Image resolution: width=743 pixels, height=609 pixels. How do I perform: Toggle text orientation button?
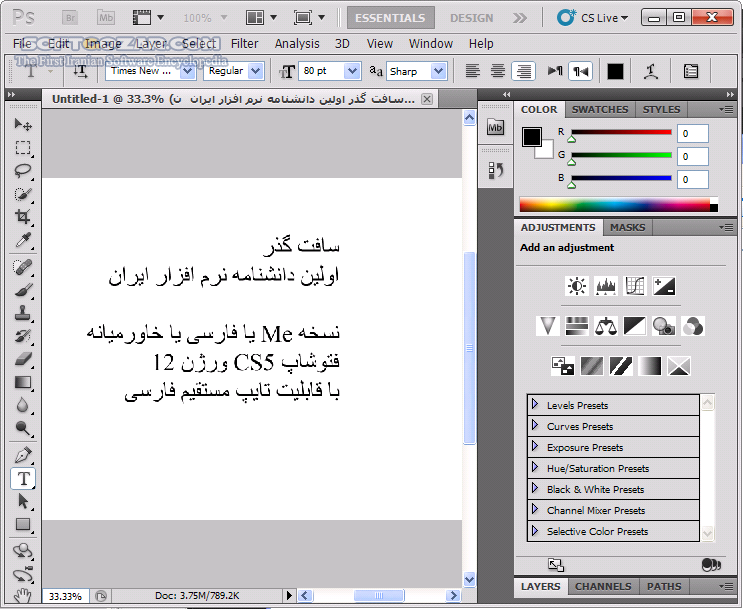point(81,72)
